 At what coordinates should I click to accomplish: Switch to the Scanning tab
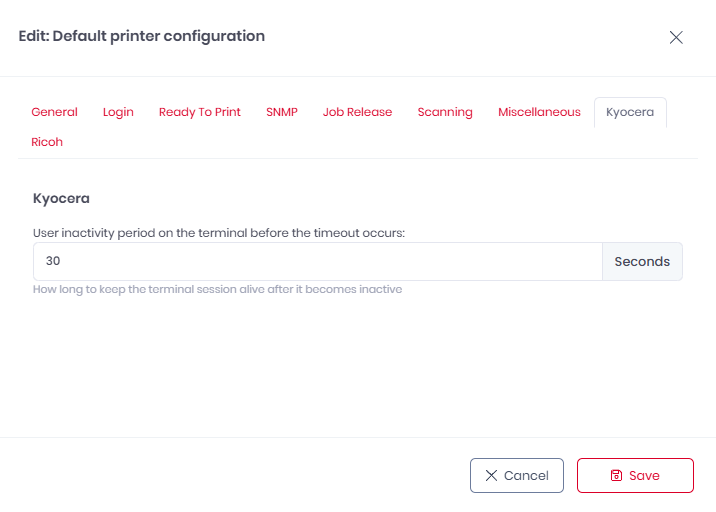pos(445,112)
